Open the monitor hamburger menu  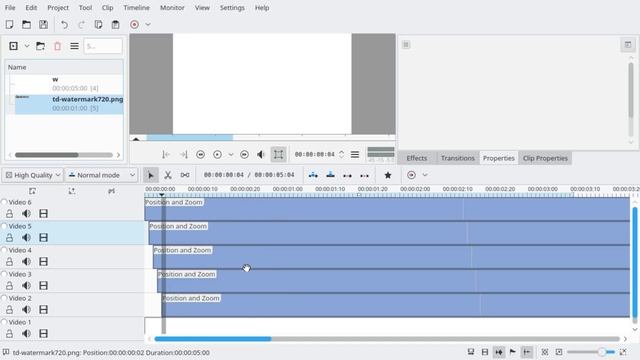[x=355, y=154]
